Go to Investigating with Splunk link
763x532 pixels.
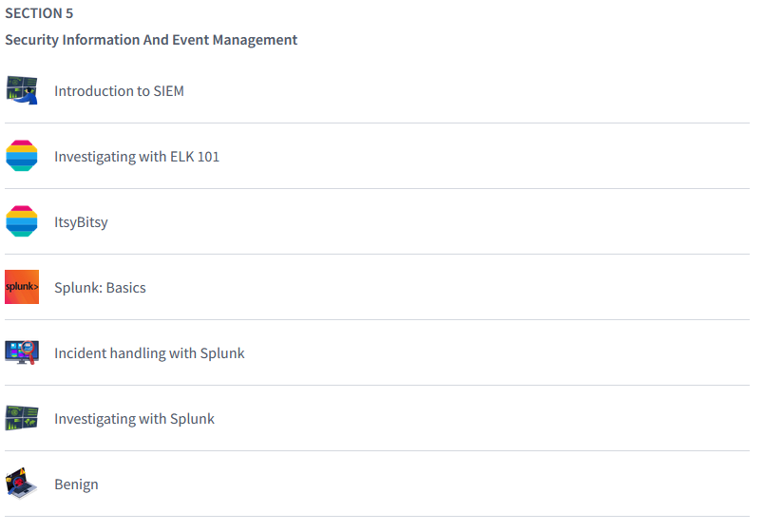click(x=134, y=419)
